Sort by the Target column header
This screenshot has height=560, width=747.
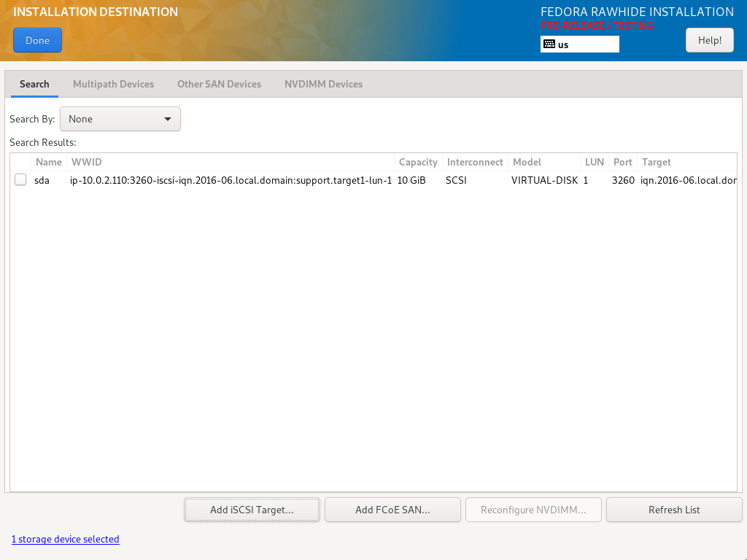click(x=687, y=163)
